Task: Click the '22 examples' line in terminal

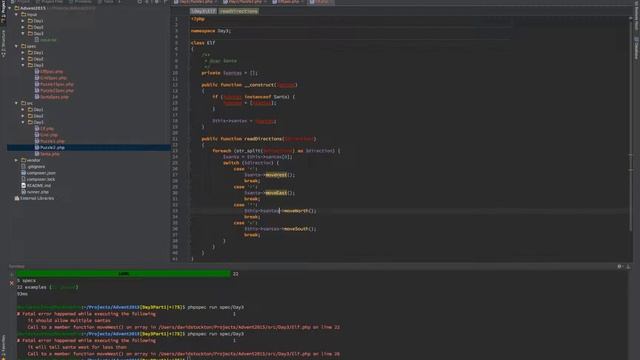Action: click(x=47, y=287)
